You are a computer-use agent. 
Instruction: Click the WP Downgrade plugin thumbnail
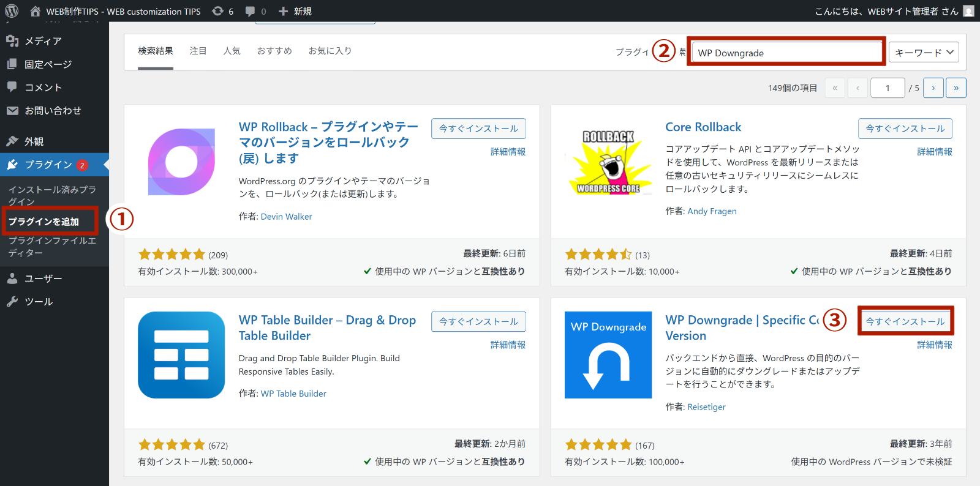[x=608, y=355]
